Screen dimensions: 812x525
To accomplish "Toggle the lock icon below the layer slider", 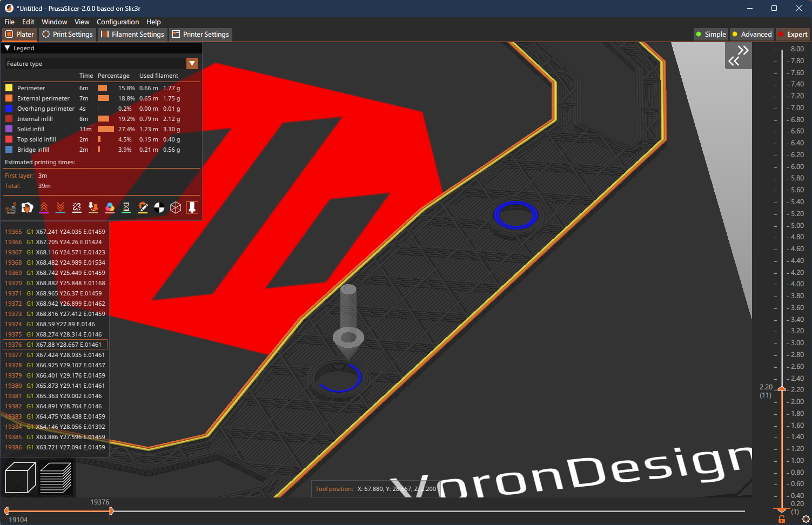I will 781,519.
